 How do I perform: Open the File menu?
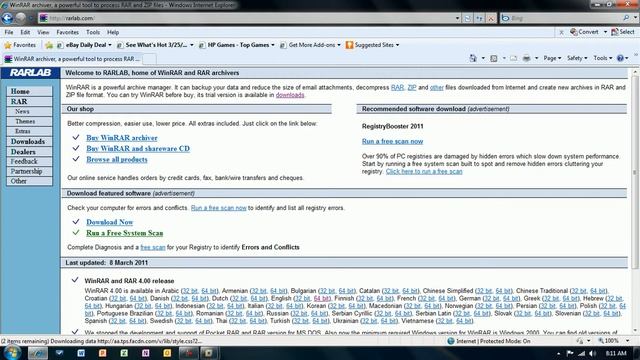point(9,32)
